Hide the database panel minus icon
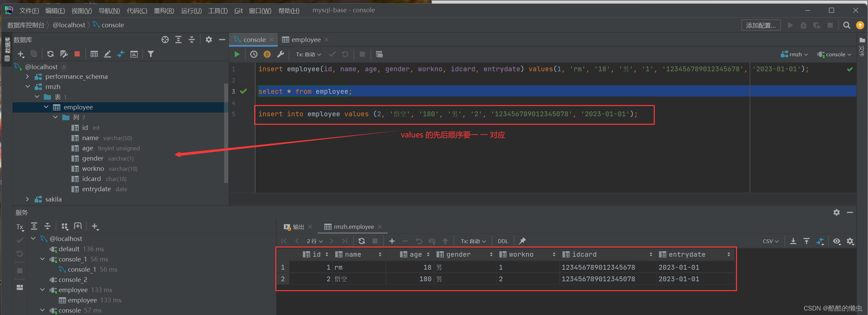The image size is (868, 315). (x=222, y=40)
